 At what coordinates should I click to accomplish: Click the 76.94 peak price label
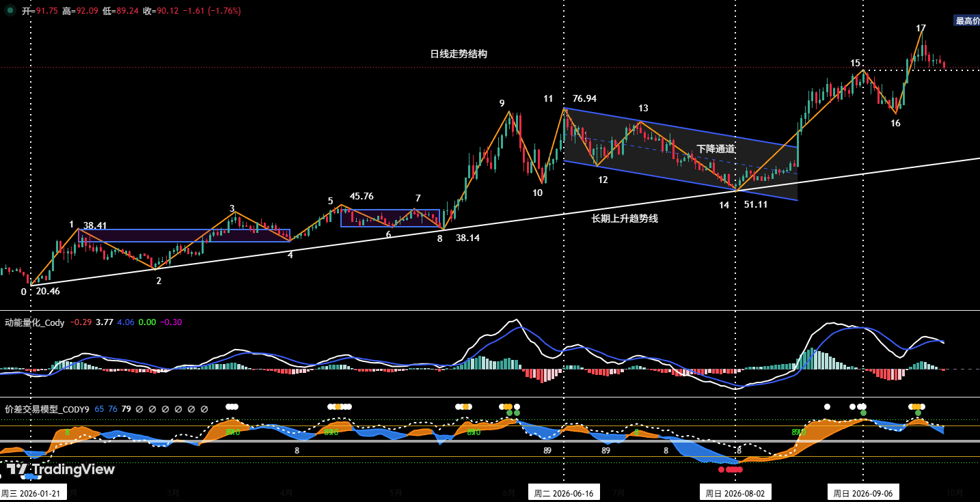click(x=584, y=99)
